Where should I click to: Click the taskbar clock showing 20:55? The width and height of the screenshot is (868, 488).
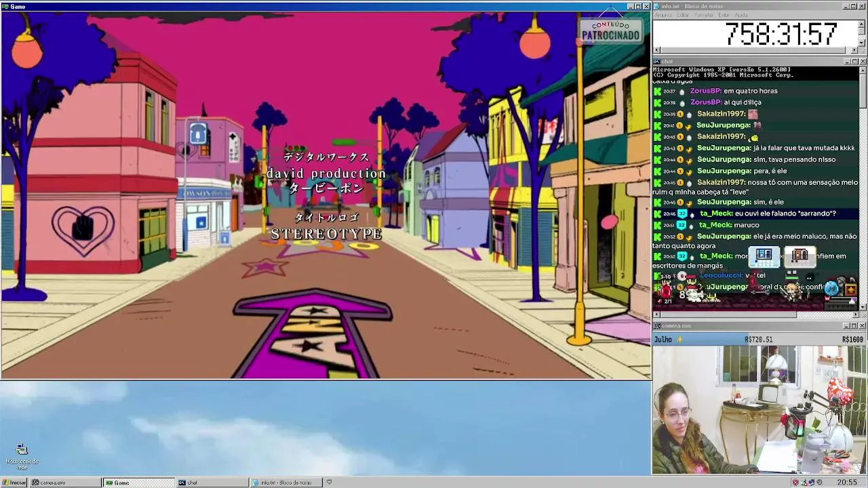pyautogui.click(x=847, y=483)
